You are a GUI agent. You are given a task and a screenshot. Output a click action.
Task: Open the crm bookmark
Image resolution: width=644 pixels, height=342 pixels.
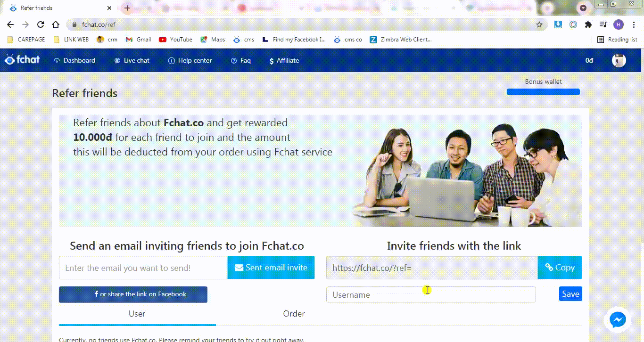107,40
